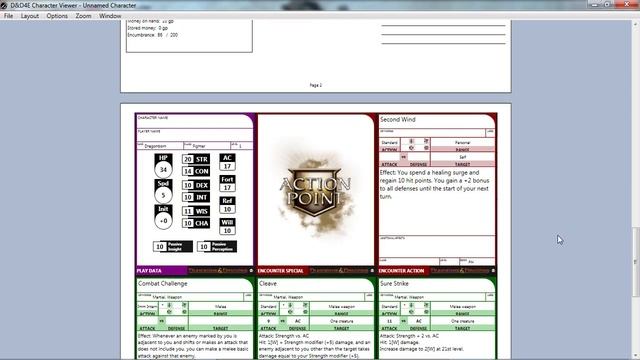Image resolution: width=640 pixels, height=360 pixels.
Task: Click the Init +0 stat badge
Action: [x=163, y=217]
